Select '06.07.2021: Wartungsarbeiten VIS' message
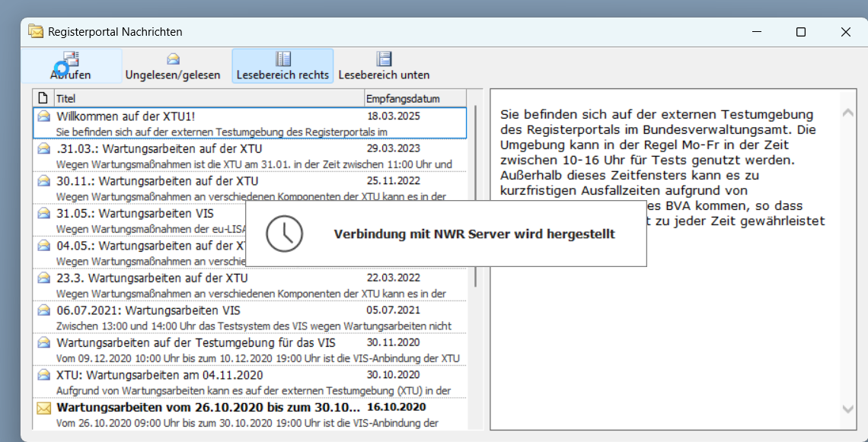 pos(148,310)
